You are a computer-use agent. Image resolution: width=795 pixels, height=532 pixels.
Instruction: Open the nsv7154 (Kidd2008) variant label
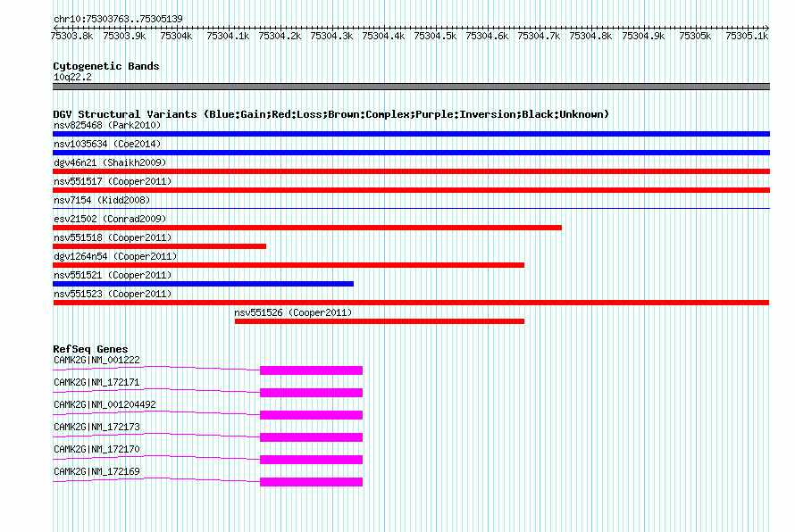point(102,200)
